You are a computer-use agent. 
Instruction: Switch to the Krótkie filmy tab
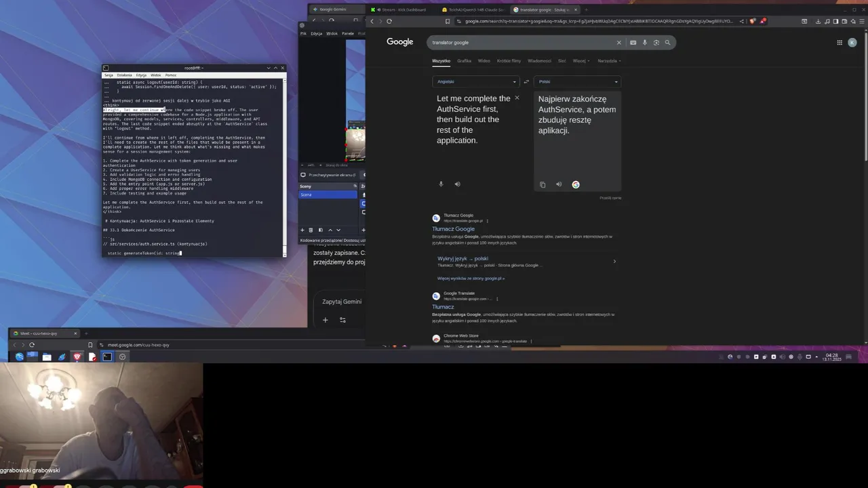click(509, 61)
